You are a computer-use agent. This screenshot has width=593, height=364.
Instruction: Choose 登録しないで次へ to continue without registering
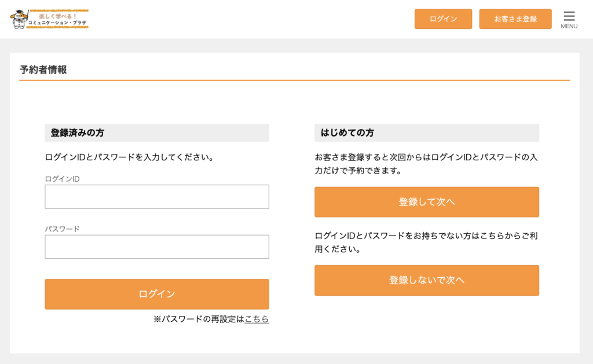(x=426, y=280)
